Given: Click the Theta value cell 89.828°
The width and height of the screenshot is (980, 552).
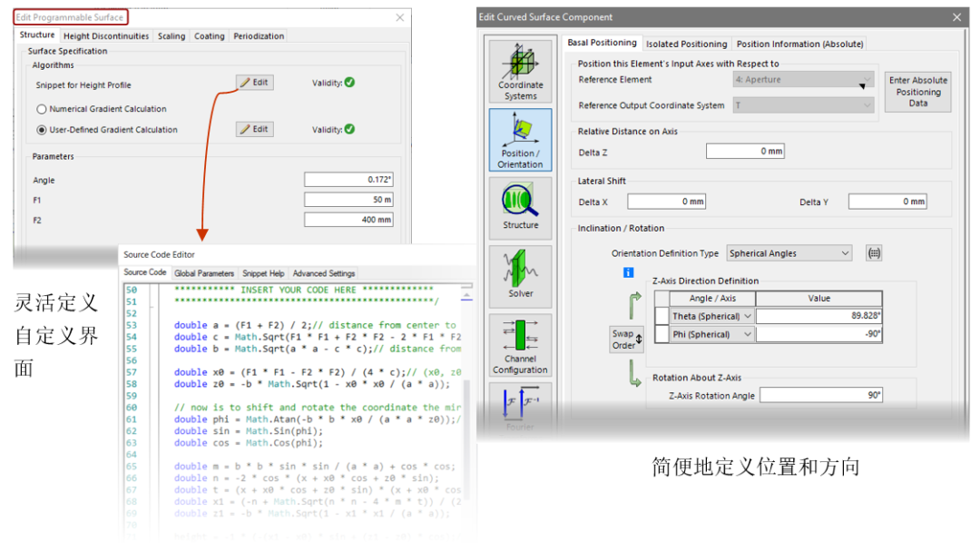Looking at the screenshot, I should (x=818, y=316).
